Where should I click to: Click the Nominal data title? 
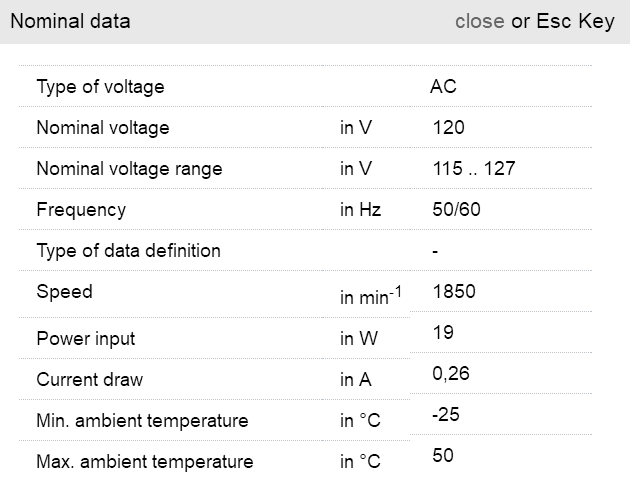coord(70,21)
